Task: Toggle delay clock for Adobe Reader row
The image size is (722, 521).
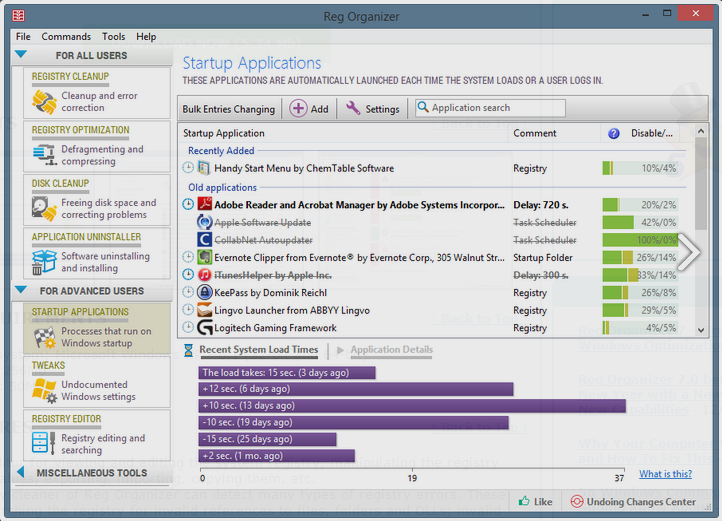Action: pos(188,204)
